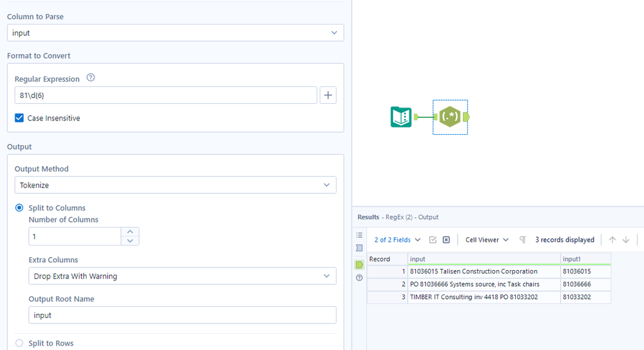Select the Split to Columns radio button
The image size is (644, 350).
pos(19,208)
